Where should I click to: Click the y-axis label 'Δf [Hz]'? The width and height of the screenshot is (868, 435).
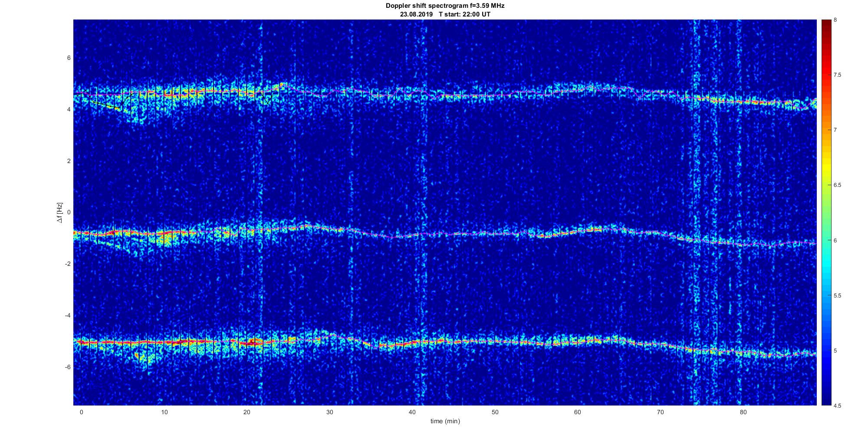click(59, 213)
